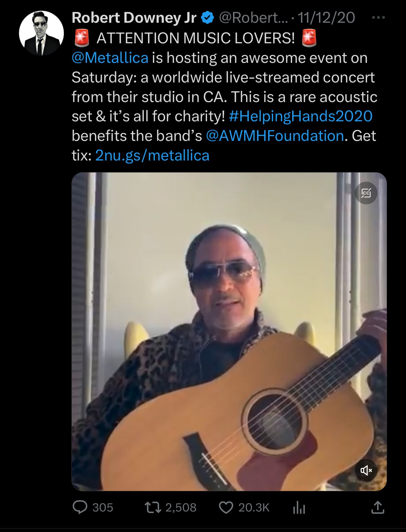Click the blue verified badge
Screen dimensions: 406x532
(x=208, y=18)
